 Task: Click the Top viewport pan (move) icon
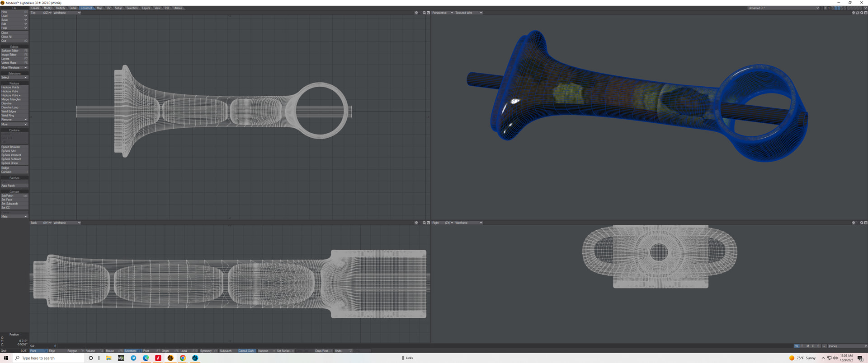[416, 13]
